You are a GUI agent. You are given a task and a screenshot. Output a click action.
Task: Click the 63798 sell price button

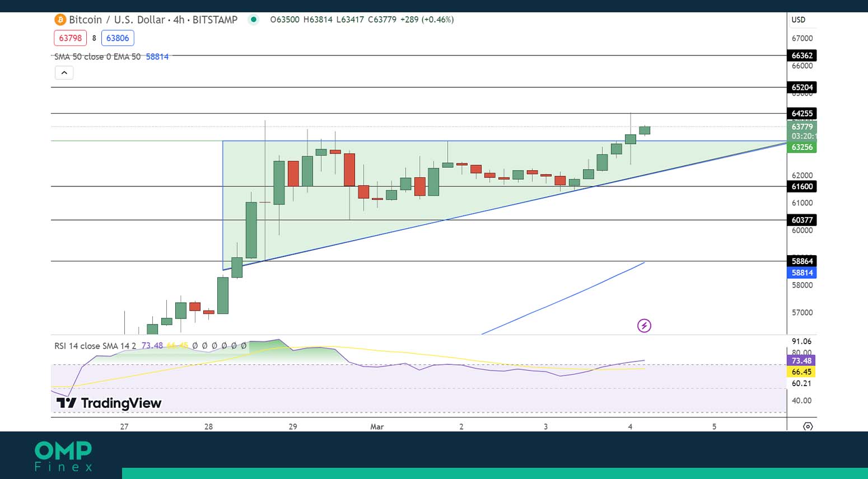point(71,38)
